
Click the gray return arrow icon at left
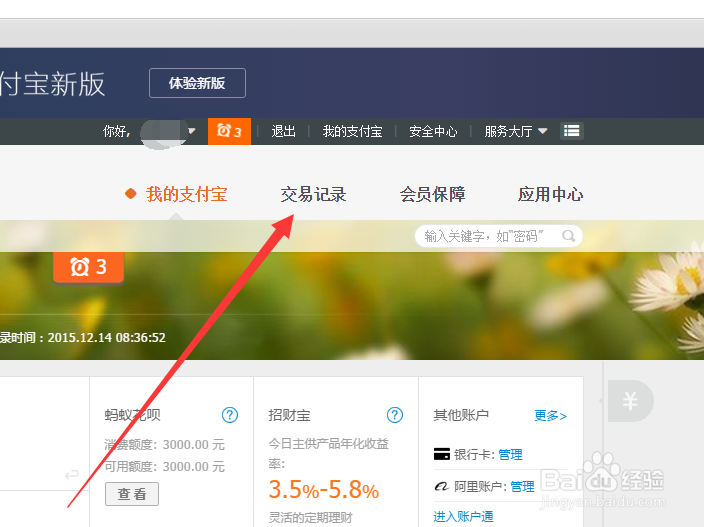(x=72, y=474)
